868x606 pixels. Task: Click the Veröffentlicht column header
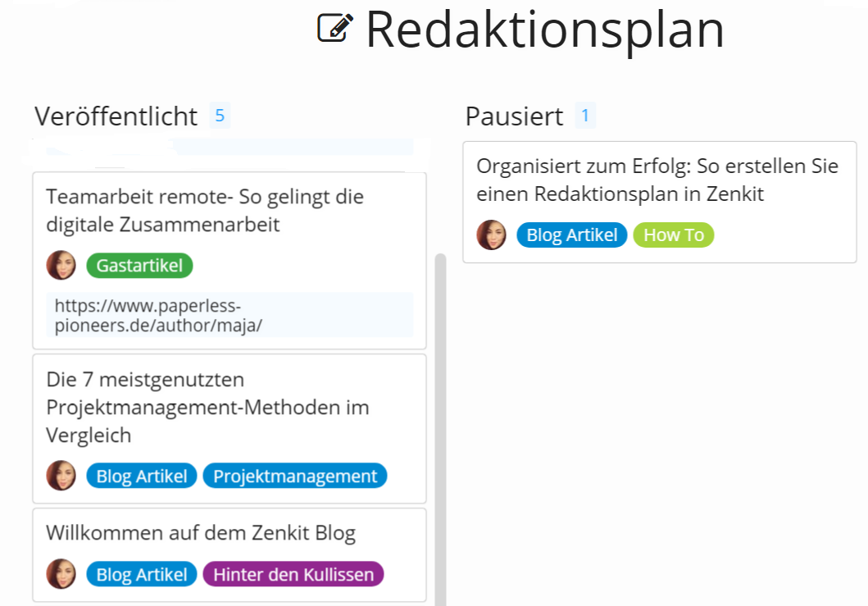pos(116,116)
